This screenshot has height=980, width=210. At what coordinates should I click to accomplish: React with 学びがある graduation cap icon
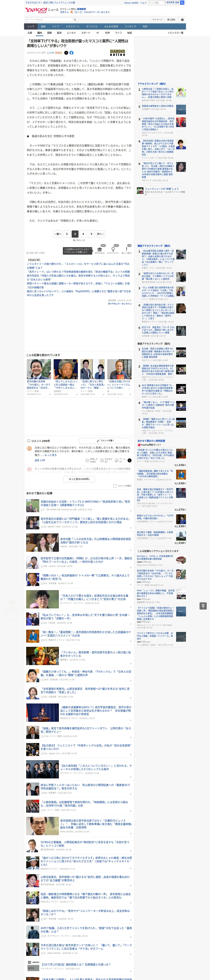(x=100, y=249)
